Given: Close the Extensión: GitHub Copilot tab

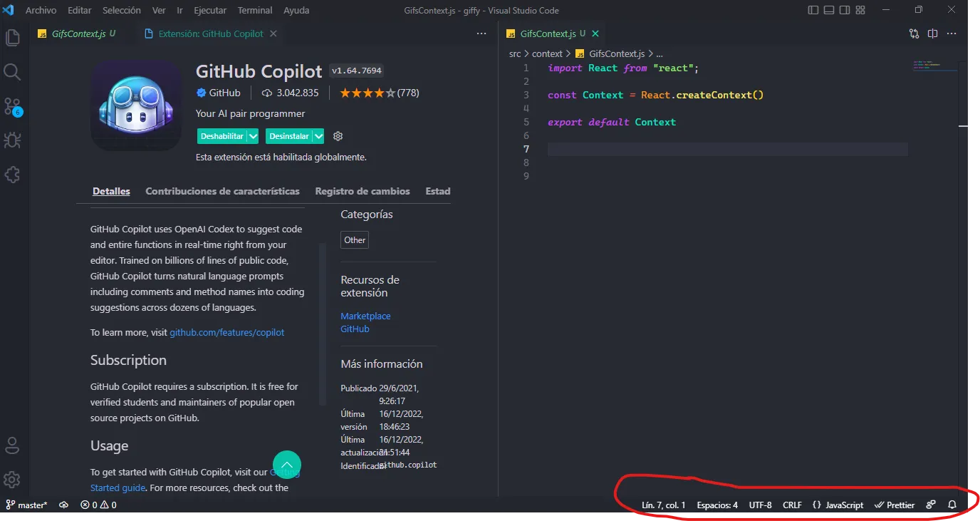Looking at the screenshot, I should click(273, 33).
